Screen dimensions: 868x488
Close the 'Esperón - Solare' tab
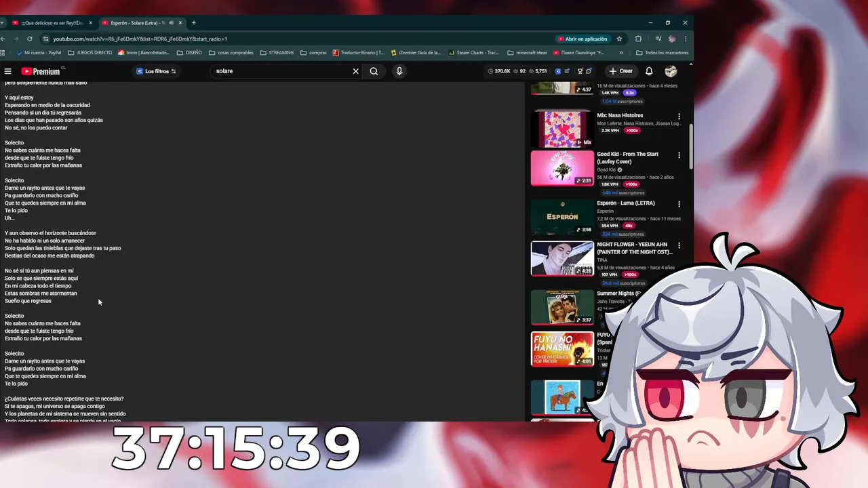(180, 22)
